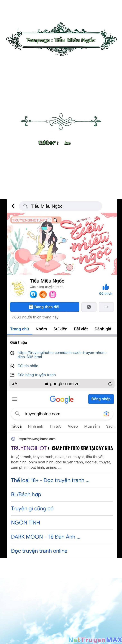Click the Đăng nhập button
The image size is (122, 644).
[101, 399]
